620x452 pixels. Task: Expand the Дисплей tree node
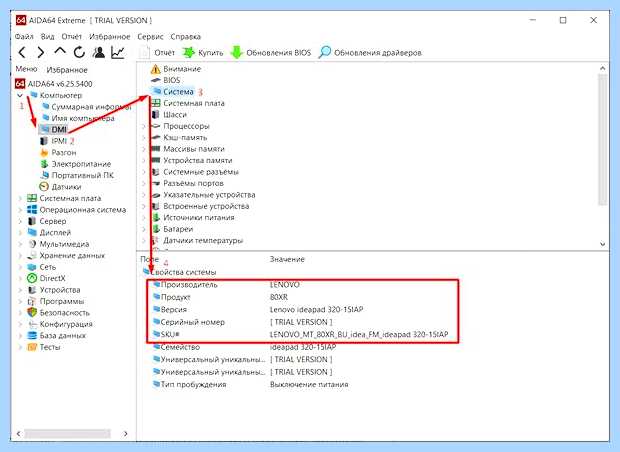point(20,233)
